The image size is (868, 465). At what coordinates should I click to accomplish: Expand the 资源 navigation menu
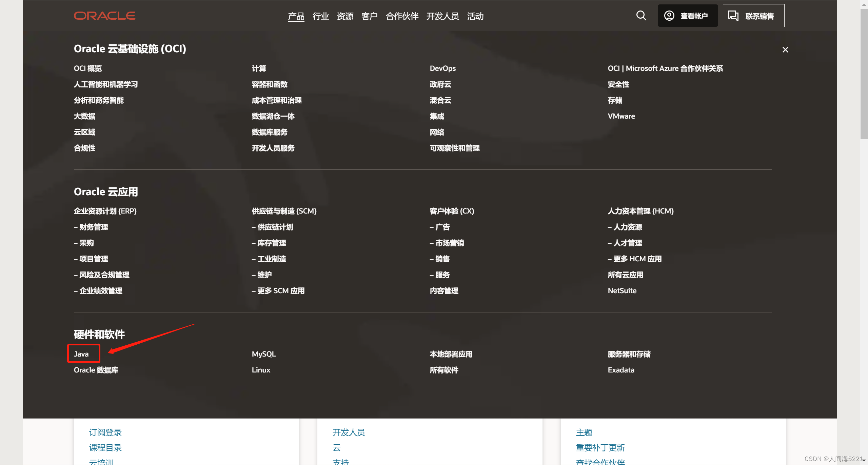pyautogui.click(x=345, y=16)
